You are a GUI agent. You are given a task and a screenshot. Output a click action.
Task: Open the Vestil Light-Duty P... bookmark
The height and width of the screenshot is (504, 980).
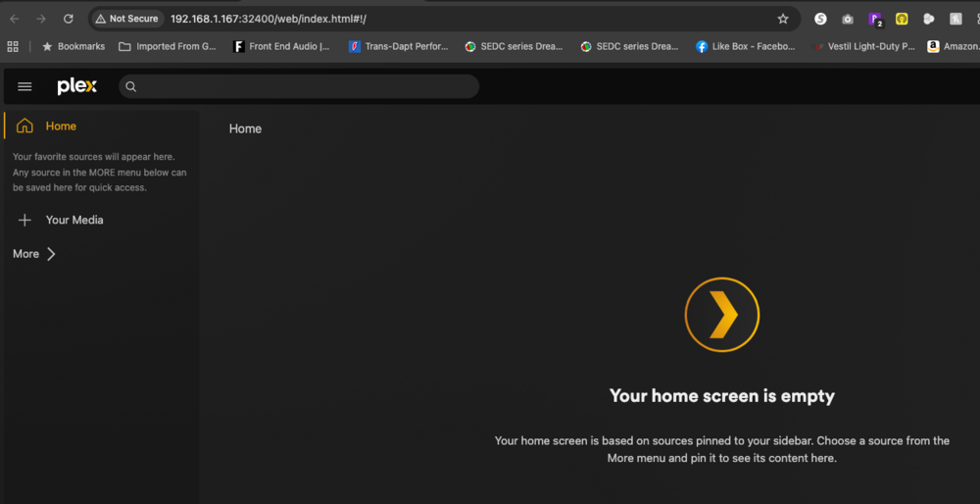[864, 46]
